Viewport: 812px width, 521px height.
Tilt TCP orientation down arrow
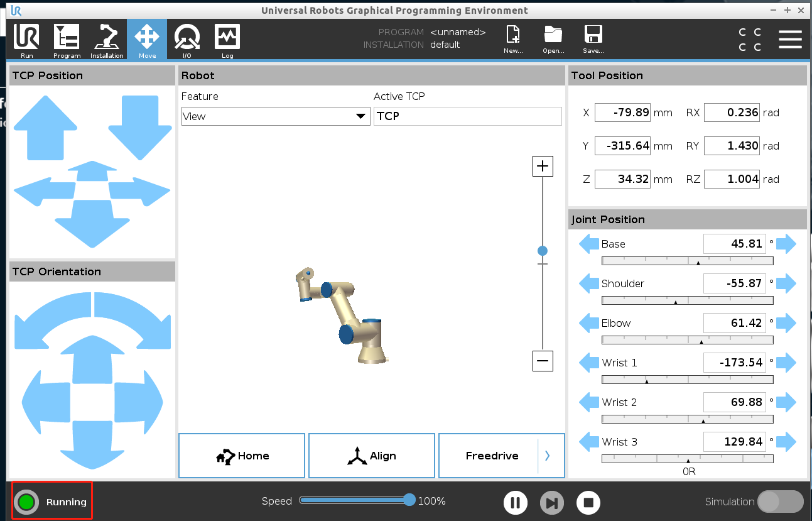92,445
